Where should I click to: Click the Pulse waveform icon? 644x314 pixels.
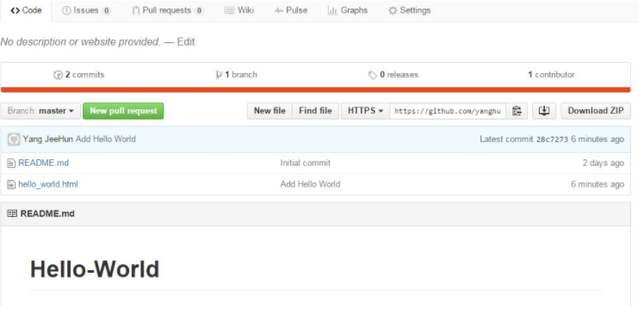tap(279, 11)
